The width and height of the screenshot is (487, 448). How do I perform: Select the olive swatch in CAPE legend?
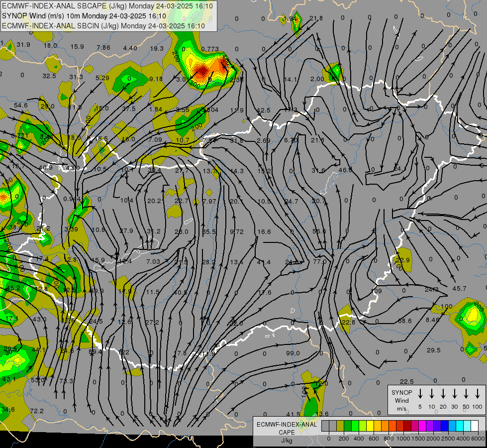point(340,426)
